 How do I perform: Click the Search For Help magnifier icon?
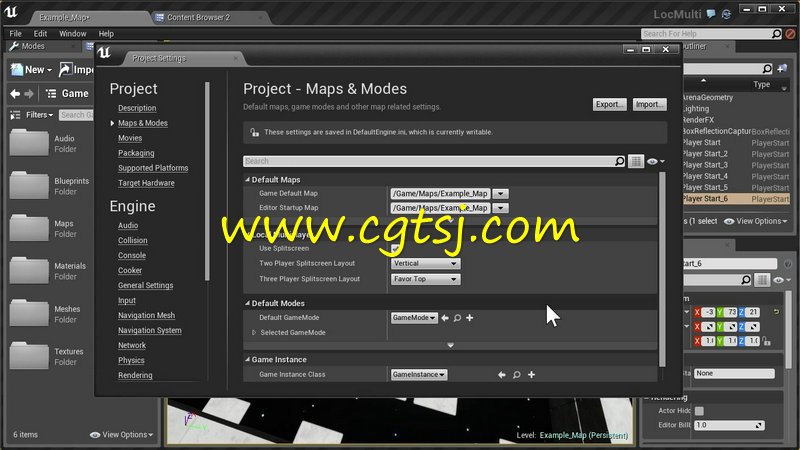(776, 34)
